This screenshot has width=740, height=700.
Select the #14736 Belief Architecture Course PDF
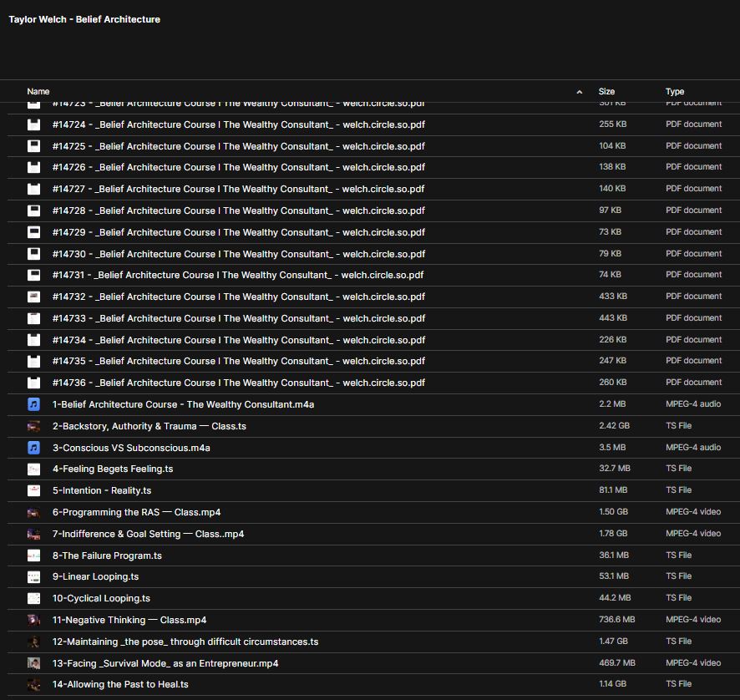point(238,383)
